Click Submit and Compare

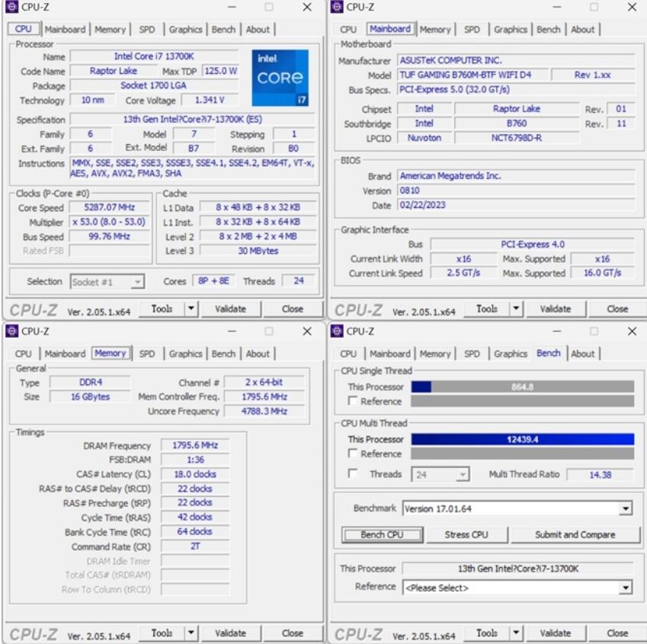(576, 534)
